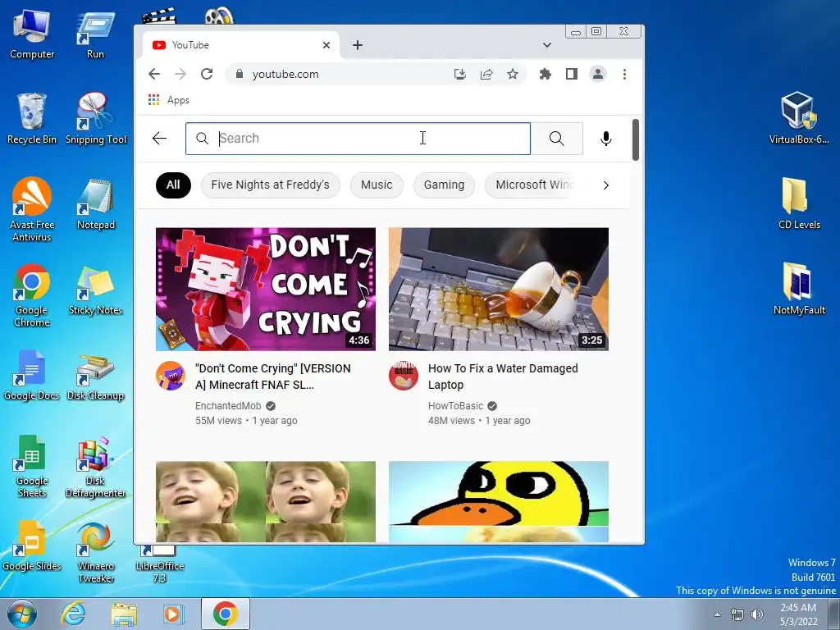This screenshot has height=630, width=840.
Task: Launch Internet Explorer from taskbar
Action: (x=73, y=614)
